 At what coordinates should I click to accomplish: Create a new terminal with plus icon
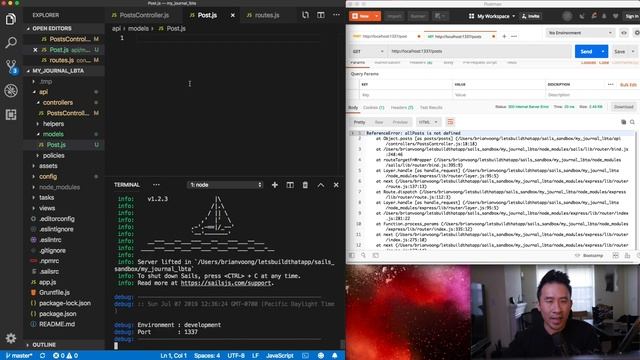[275, 185]
